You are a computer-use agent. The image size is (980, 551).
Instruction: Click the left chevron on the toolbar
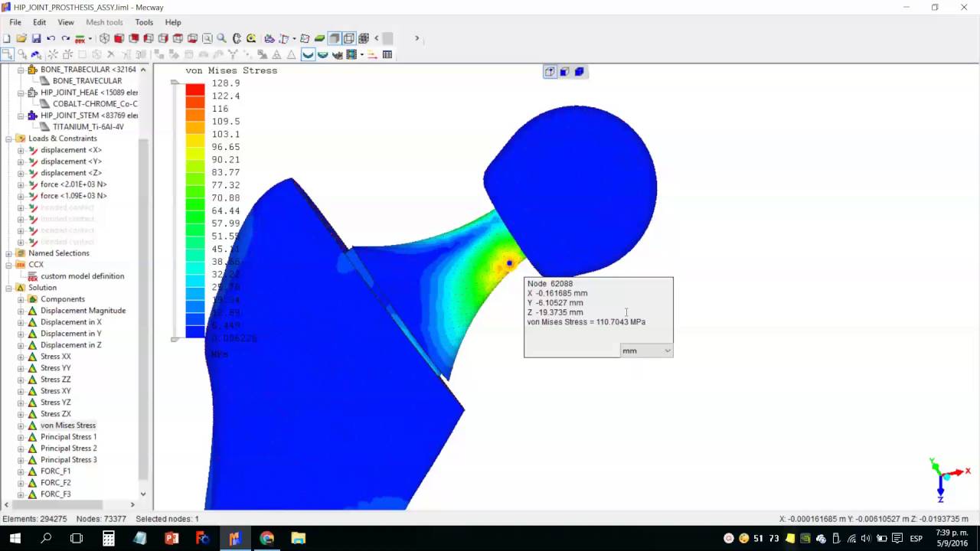pos(376,38)
